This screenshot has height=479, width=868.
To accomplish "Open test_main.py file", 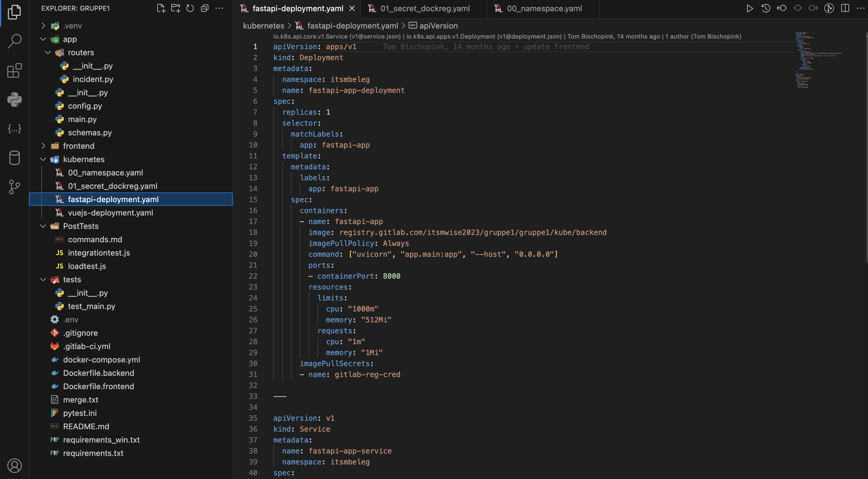I will 131,306.
